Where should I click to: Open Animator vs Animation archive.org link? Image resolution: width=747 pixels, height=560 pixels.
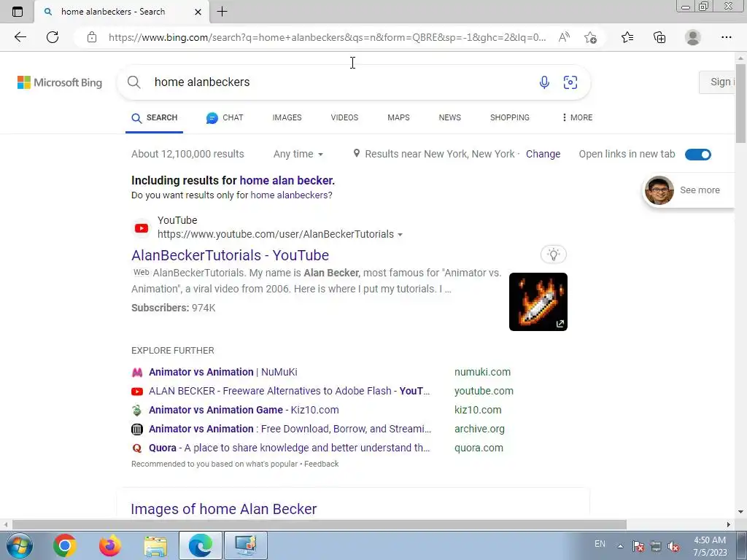(290, 429)
